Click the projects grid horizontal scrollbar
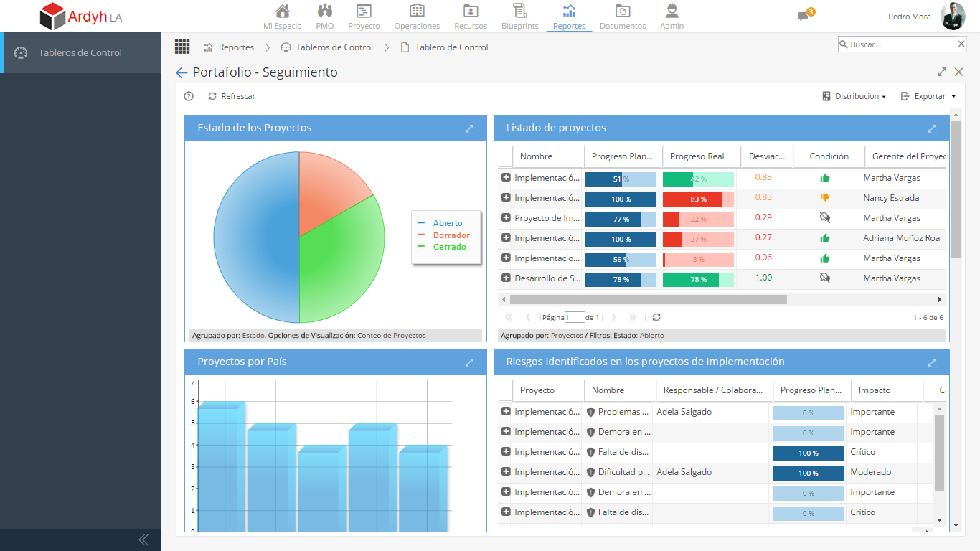Screen dimensions: 980x551 point(648,299)
